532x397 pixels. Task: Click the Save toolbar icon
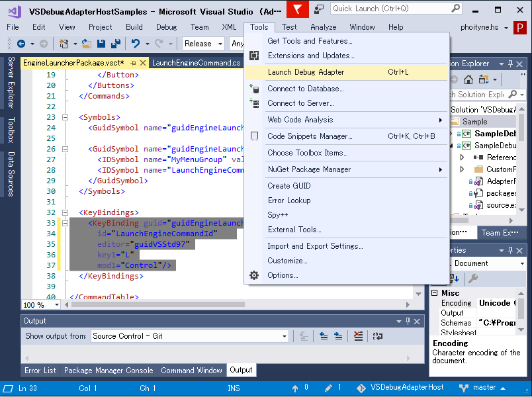(101, 44)
